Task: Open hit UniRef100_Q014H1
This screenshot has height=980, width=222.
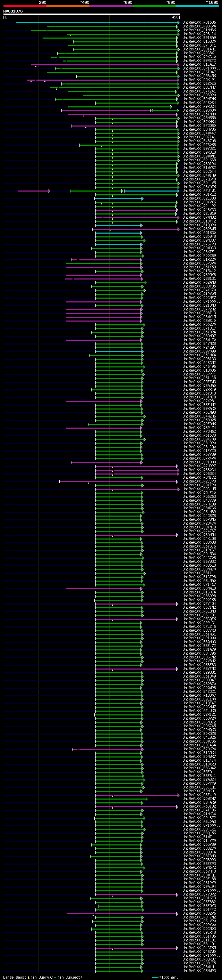Action: click(199, 49)
